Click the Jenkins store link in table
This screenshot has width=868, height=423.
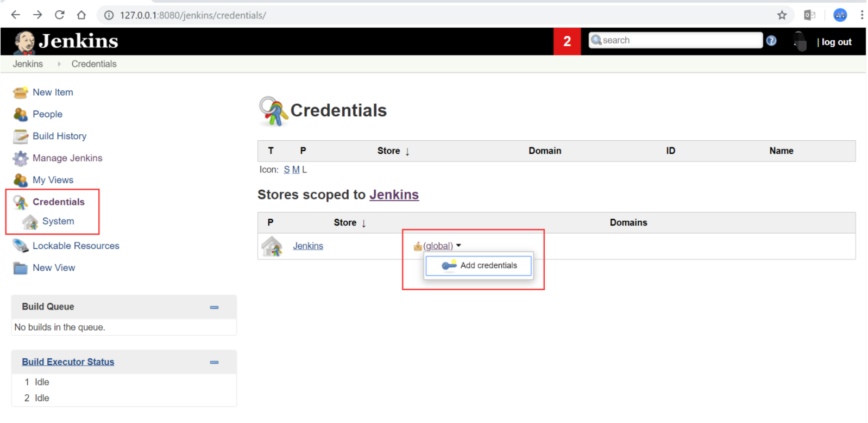(x=308, y=246)
